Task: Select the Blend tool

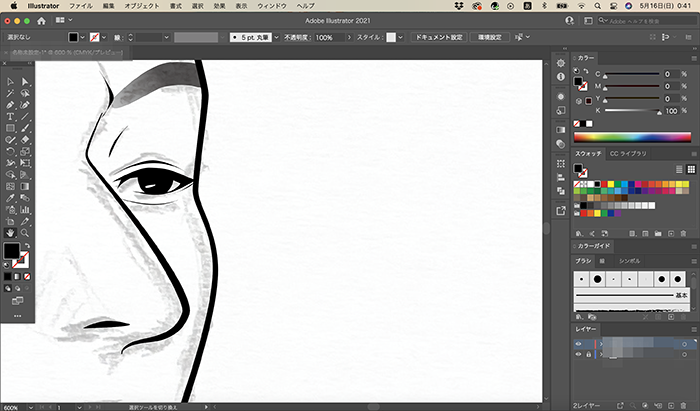Action: 25,198
